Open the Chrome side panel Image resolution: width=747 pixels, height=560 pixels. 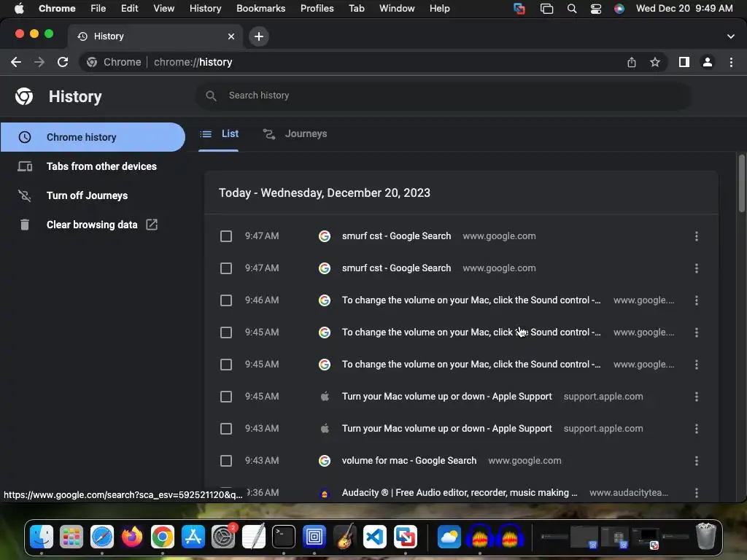click(x=684, y=62)
